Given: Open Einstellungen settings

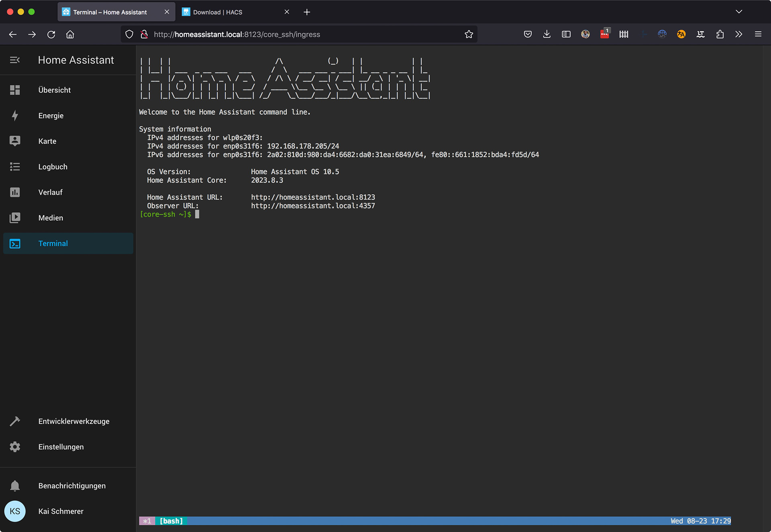Looking at the screenshot, I should pos(61,447).
